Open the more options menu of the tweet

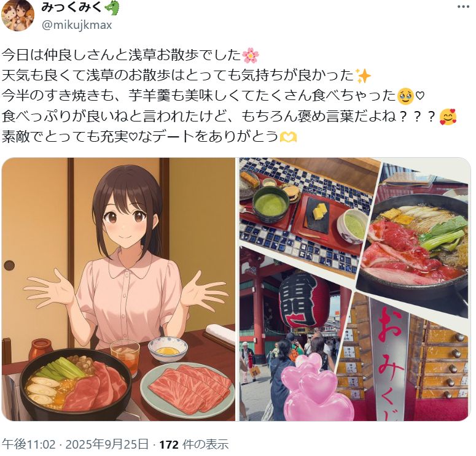tap(462, 7)
